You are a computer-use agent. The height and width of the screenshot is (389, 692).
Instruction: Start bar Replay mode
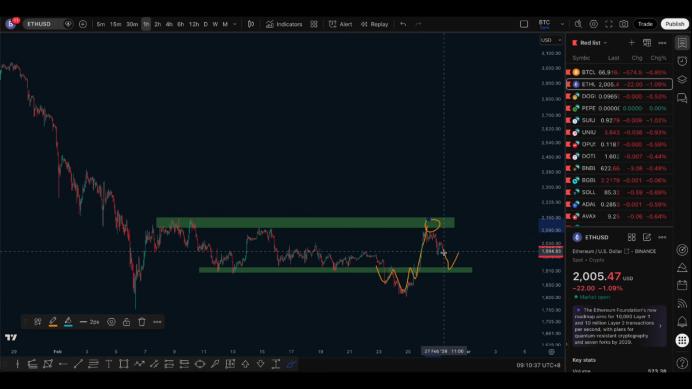(374, 24)
